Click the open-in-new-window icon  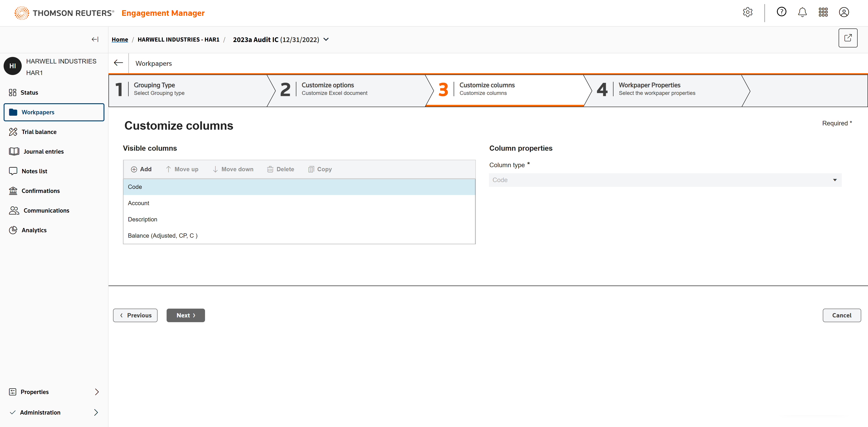(848, 38)
